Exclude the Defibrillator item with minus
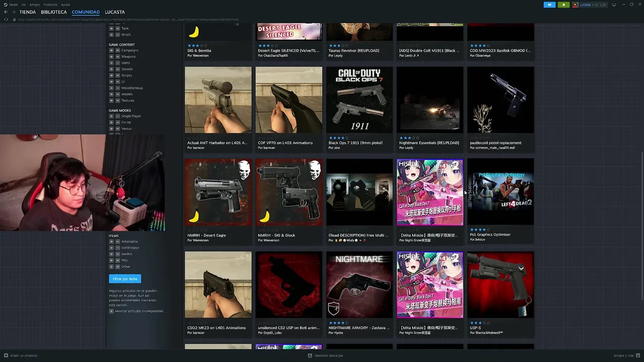 [x=118, y=248]
